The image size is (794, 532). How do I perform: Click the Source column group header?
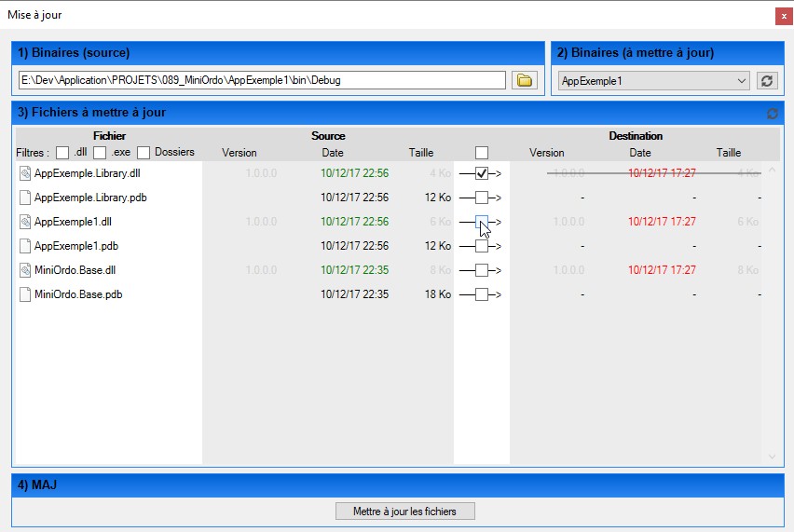[x=328, y=136]
